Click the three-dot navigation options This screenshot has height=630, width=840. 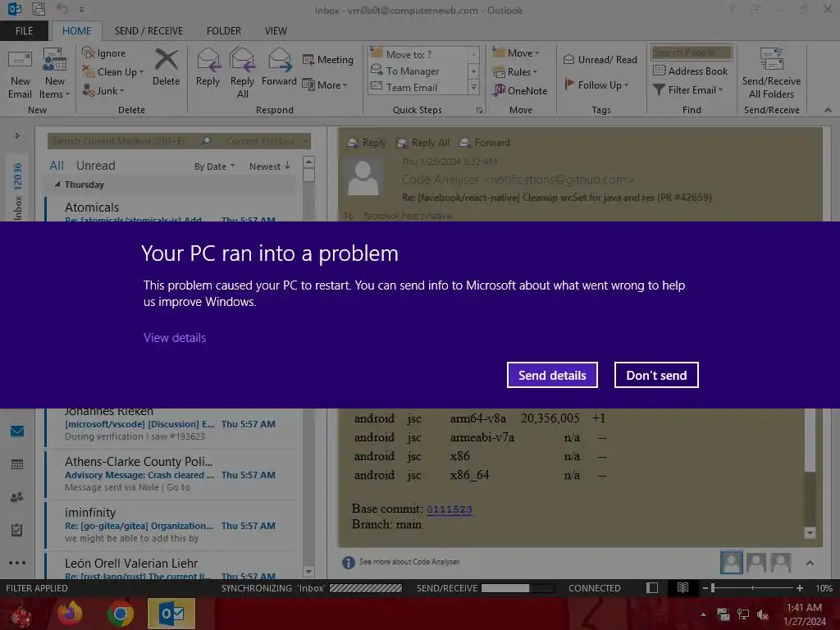[17, 563]
